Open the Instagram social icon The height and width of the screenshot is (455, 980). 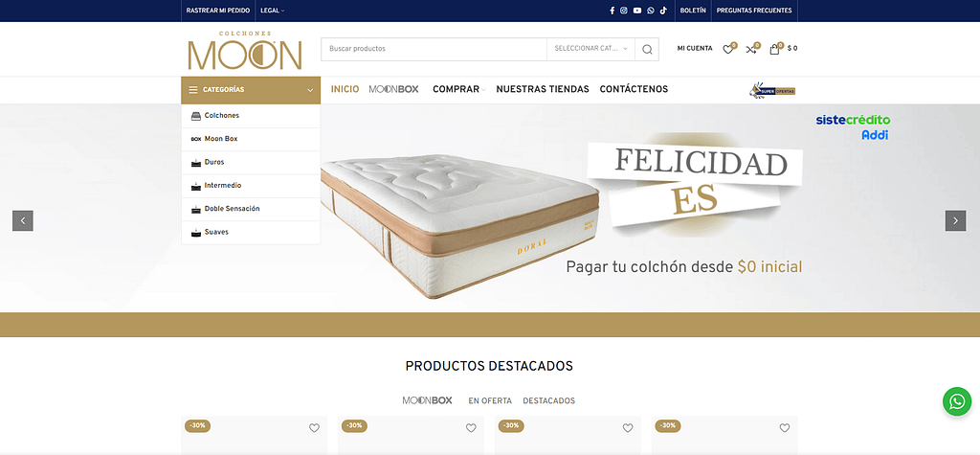624,11
